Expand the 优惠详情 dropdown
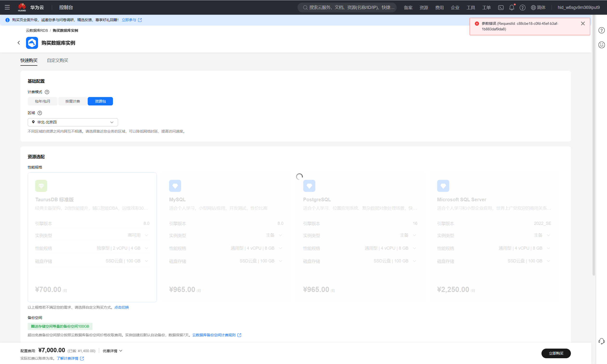The image size is (607, 364). (112, 351)
